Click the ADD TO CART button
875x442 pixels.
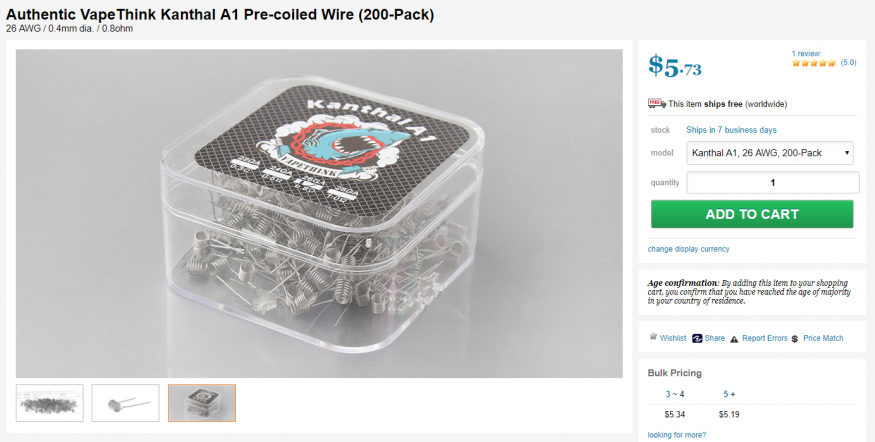tap(752, 214)
